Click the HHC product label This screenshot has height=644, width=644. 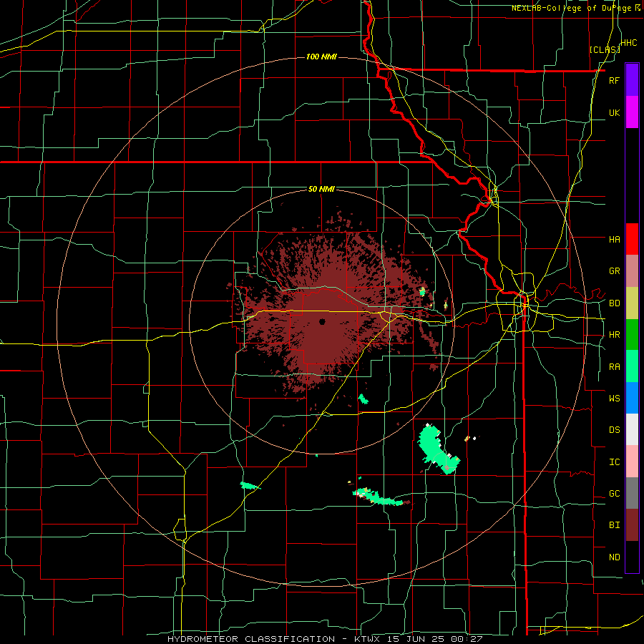[x=628, y=43]
